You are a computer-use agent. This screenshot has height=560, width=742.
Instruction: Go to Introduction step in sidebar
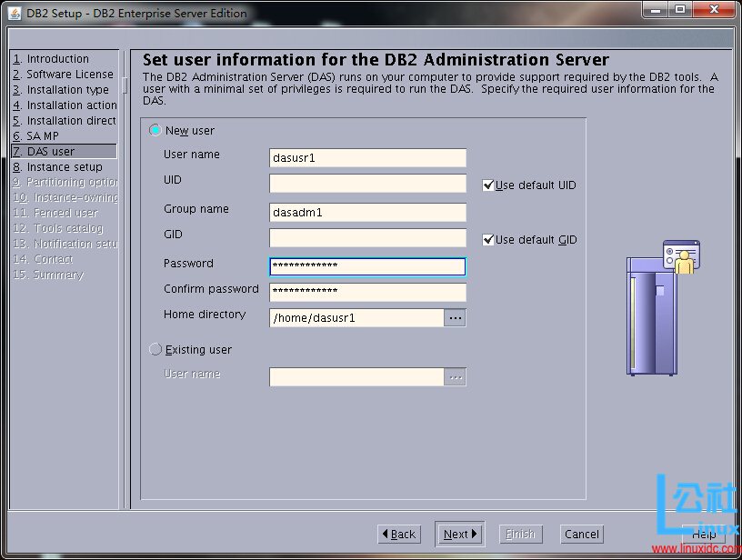[x=57, y=59]
